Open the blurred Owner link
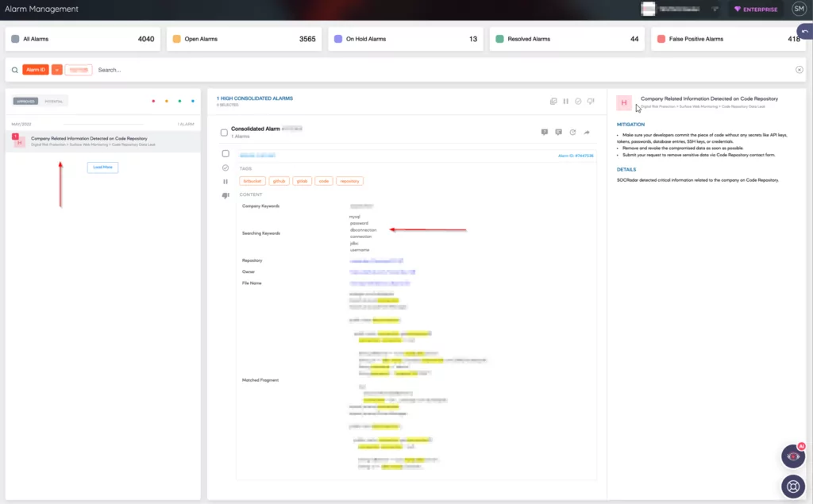Screen dimensions: 813x504 (x=382, y=271)
